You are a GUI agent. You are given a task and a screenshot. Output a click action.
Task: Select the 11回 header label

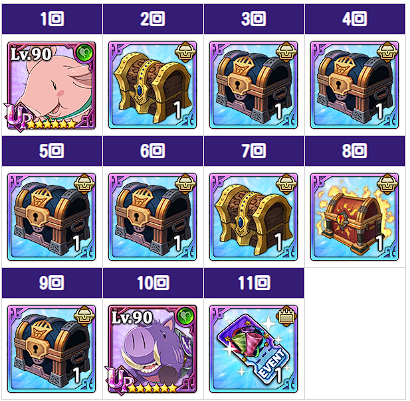click(x=254, y=283)
